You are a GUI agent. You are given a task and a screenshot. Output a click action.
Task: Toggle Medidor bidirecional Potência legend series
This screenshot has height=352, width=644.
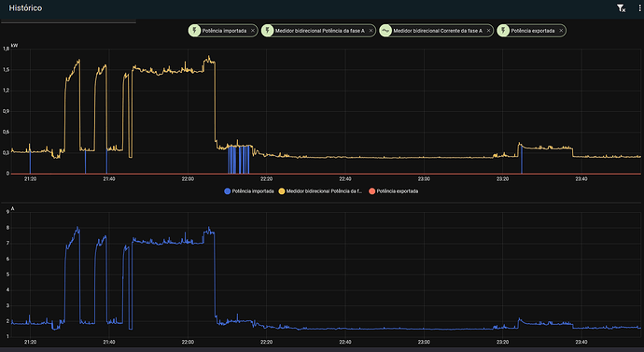(x=320, y=191)
